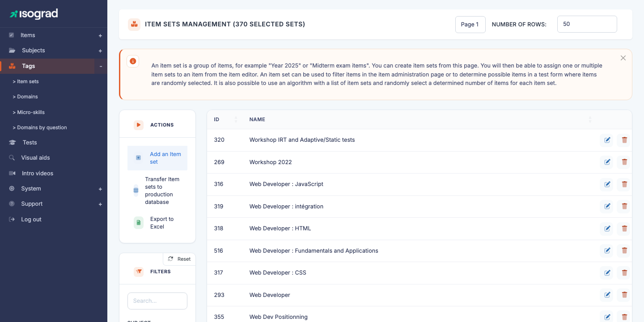The image size is (644, 322).
Task: Click Transfer Item sets to production database
Action: pyautogui.click(x=157, y=191)
